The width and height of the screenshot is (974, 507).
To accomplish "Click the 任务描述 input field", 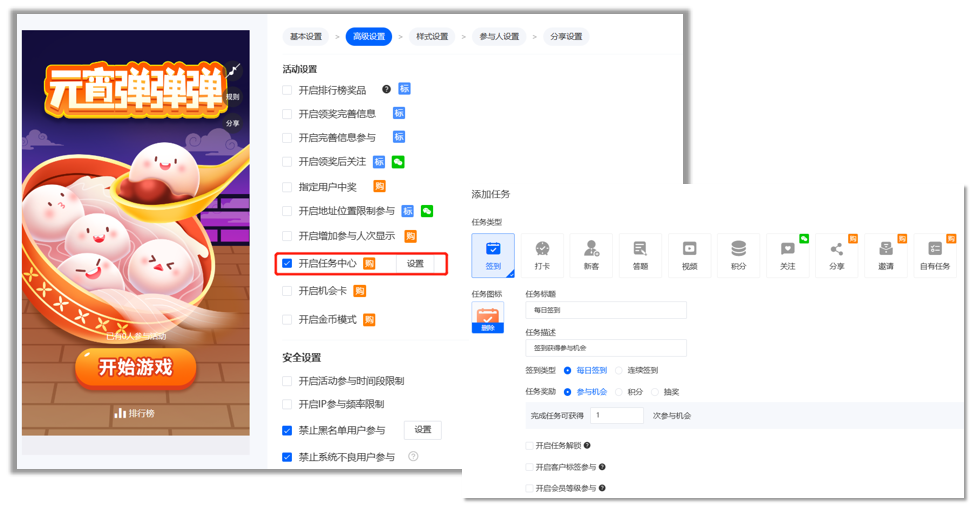I will (x=606, y=348).
